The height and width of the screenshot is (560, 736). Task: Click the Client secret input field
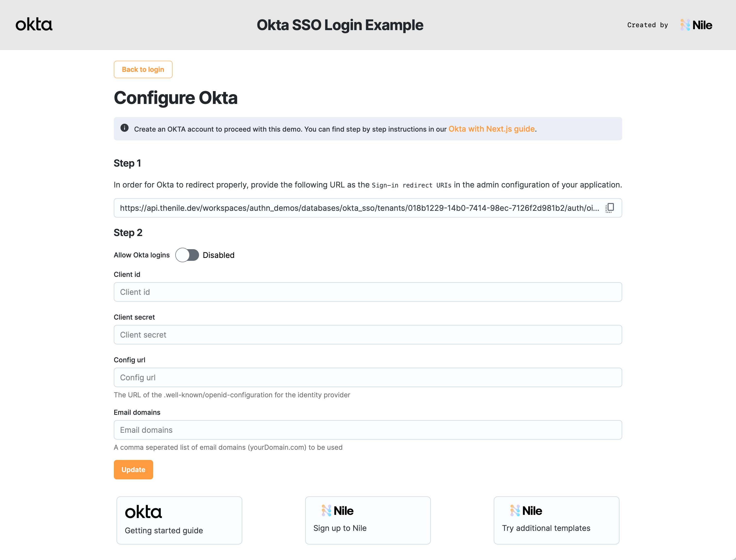click(368, 334)
